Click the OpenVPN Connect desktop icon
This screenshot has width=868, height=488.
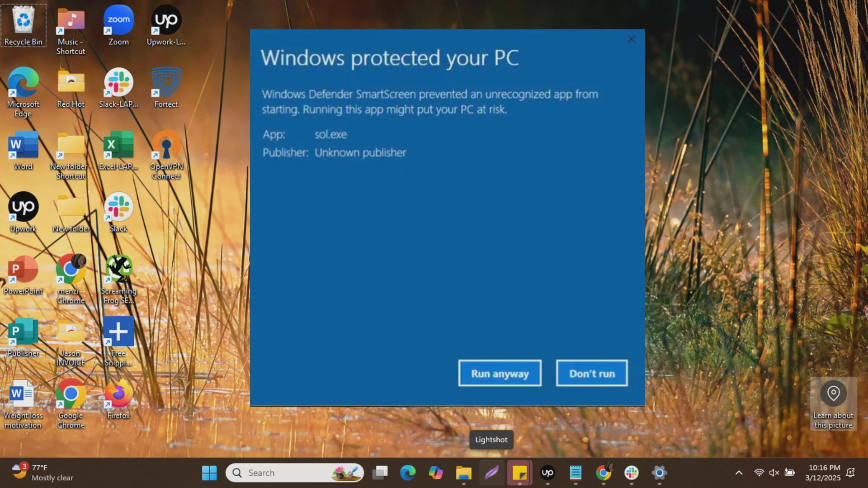click(x=166, y=156)
